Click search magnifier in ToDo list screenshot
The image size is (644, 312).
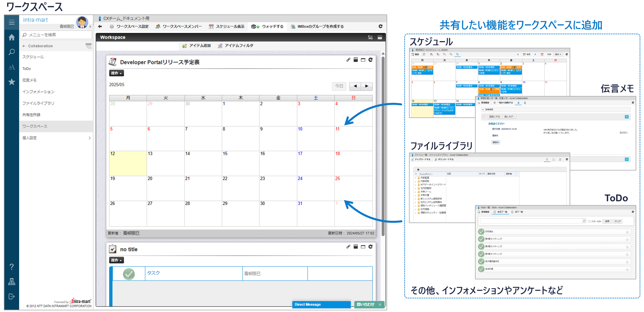click(584, 221)
